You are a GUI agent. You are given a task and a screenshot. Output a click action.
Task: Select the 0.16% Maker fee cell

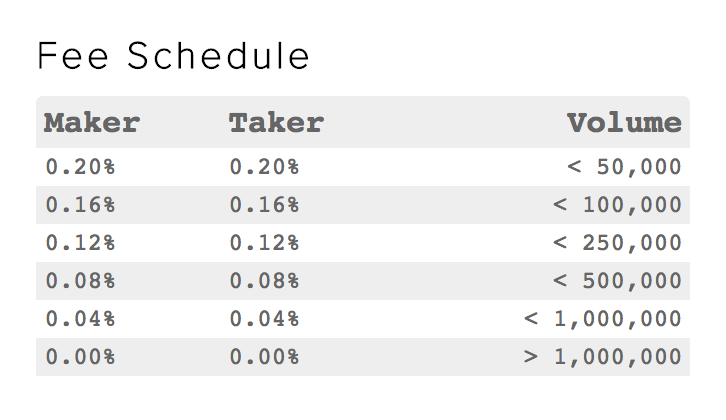click(80, 205)
